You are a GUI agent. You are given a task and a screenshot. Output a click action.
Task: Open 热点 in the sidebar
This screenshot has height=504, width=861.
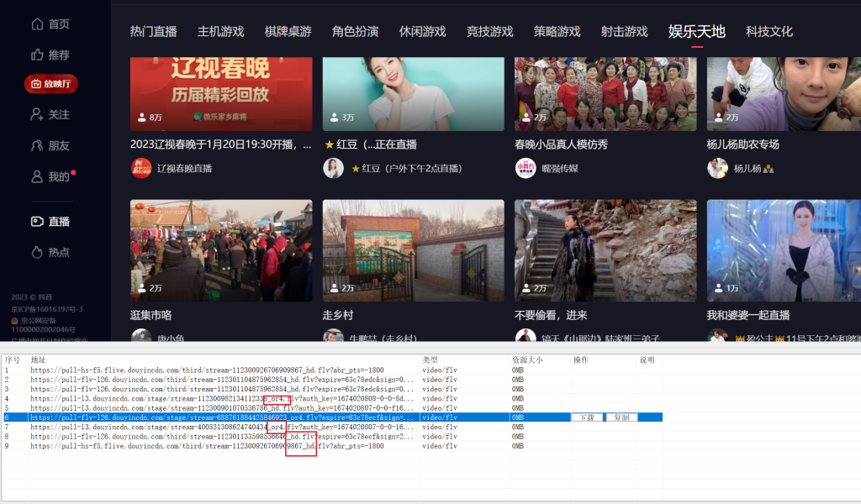coord(50,252)
